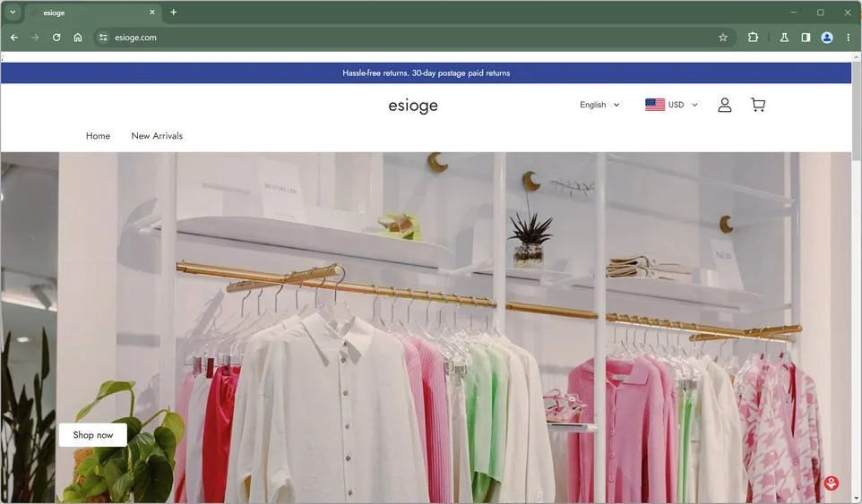The width and height of the screenshot is (862, 504).
Task: Bookmark this page with the star icon
Action: pyautogui.click(x=723, y=38)
